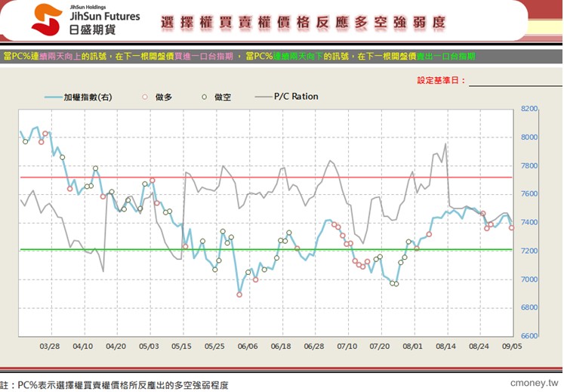
Task: Click the 05/15 date axis label
Action: point(182,346)
